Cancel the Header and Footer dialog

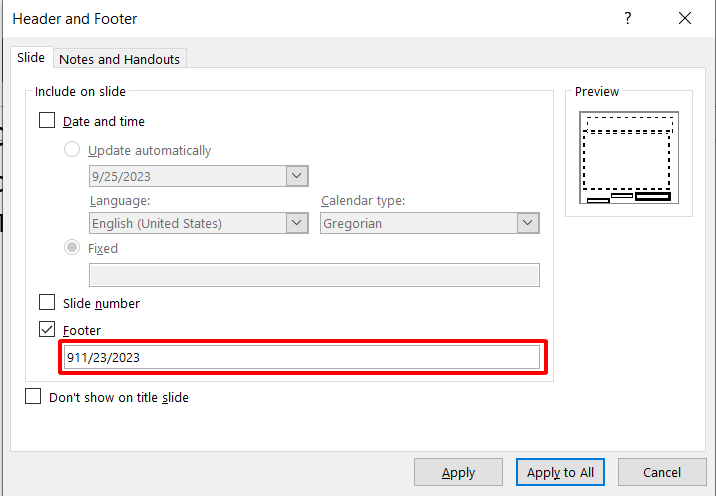(x=662, y=472)
